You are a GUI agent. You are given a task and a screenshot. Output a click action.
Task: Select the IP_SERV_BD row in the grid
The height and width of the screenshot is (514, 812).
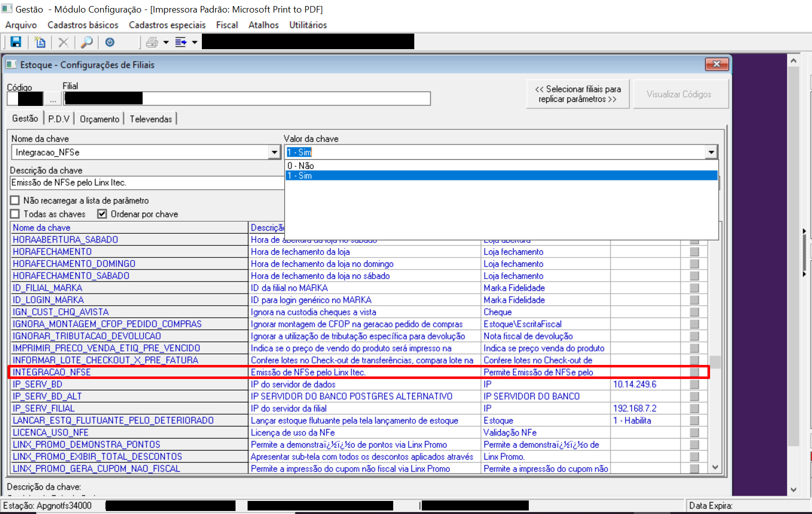(38, 384)
